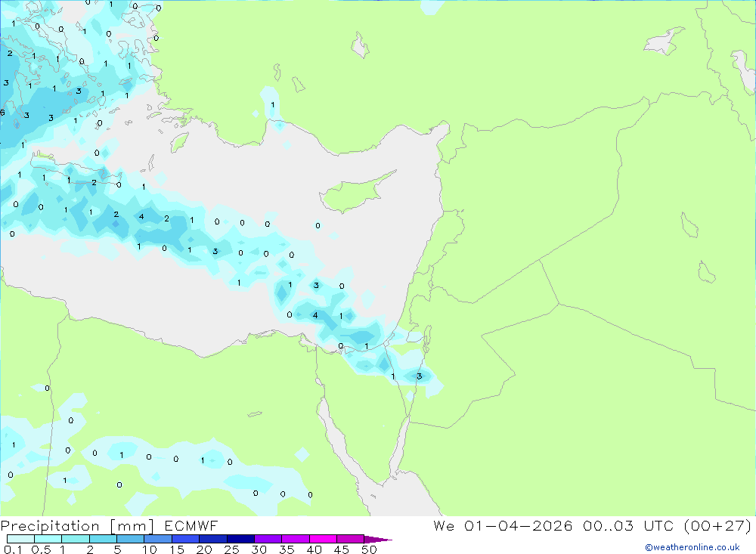Click the "(00+27)" forecast offset text

coord(717,525)
